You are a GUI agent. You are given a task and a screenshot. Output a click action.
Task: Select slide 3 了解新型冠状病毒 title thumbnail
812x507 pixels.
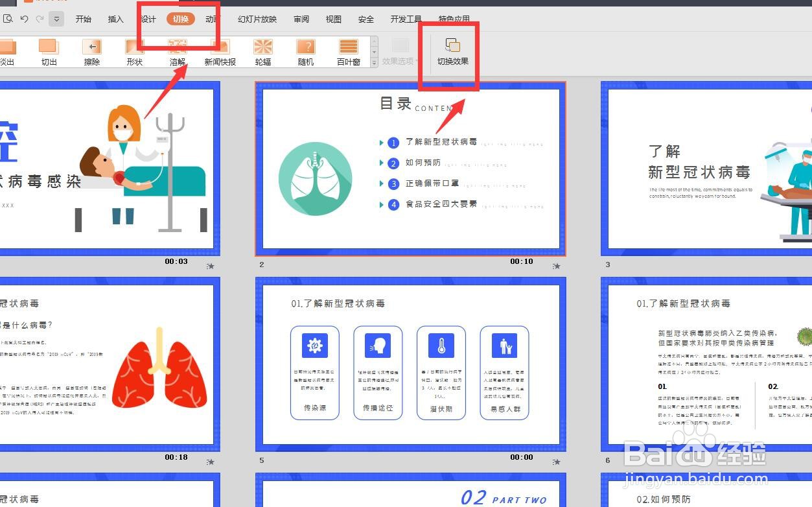(x=706, y=169)
